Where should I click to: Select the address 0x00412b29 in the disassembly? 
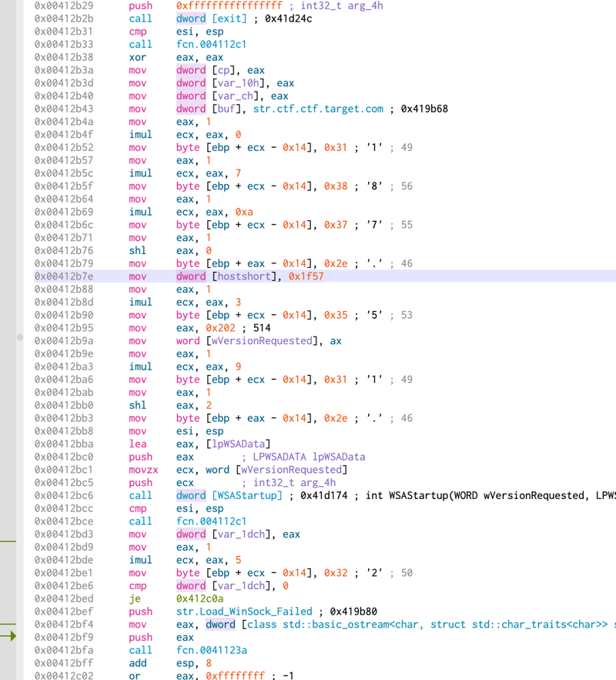coord(64,5)
